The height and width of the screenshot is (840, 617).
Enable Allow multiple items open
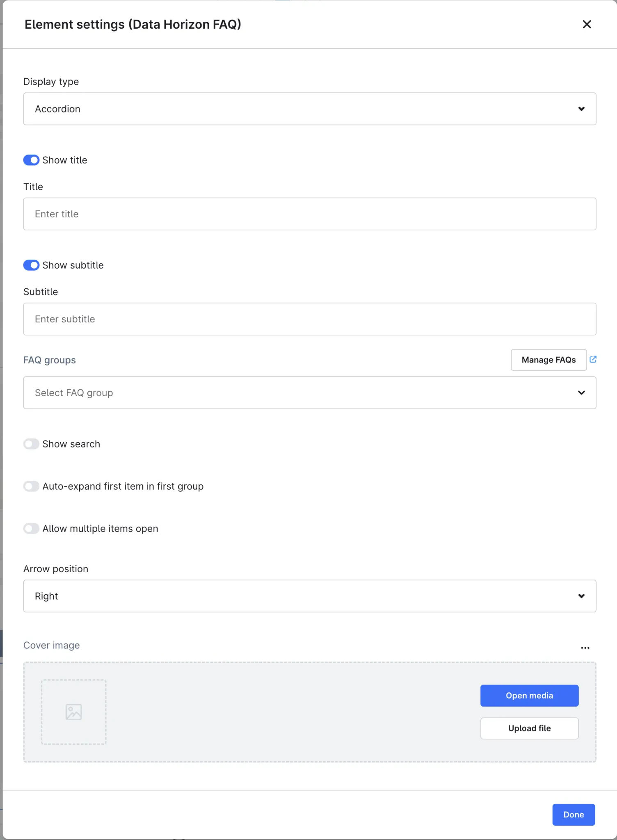pyautogui.click(x=31, y=528)
